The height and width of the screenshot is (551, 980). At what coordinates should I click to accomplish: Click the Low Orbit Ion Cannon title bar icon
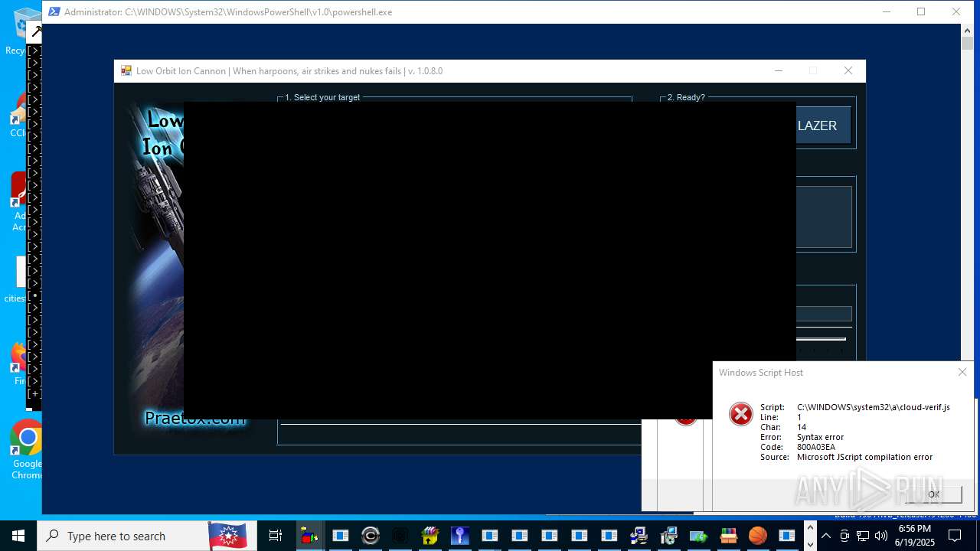point(126,71)
